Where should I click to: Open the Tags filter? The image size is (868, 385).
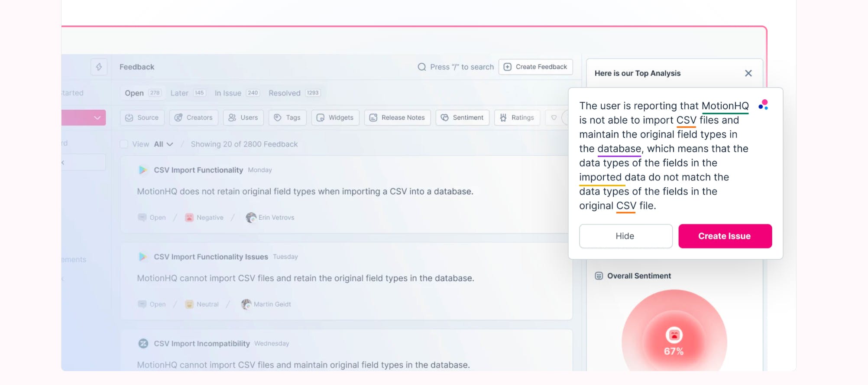click(288, 117)
